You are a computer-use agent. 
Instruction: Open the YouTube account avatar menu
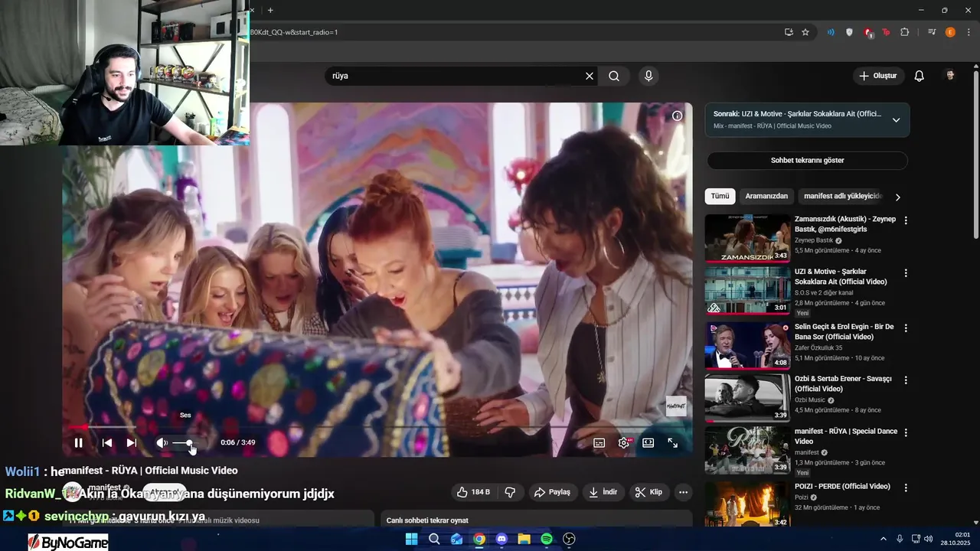pos(950,76)
